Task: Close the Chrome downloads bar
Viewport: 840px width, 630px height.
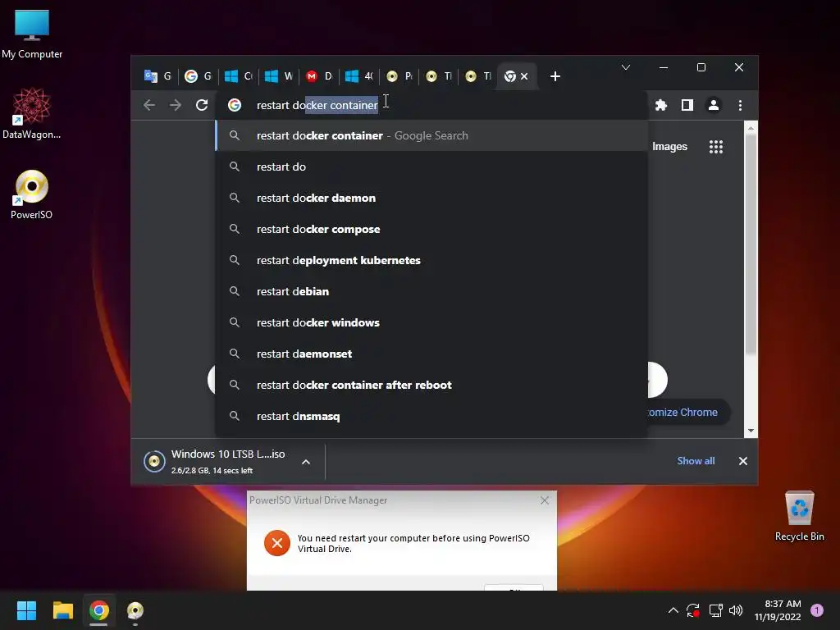Action: click(x=743, y=461)
